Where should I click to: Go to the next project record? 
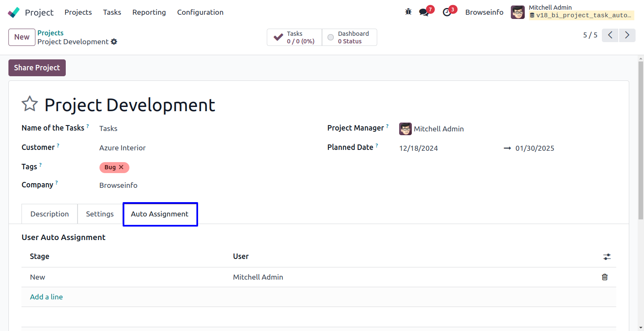[x=627, y=35]
